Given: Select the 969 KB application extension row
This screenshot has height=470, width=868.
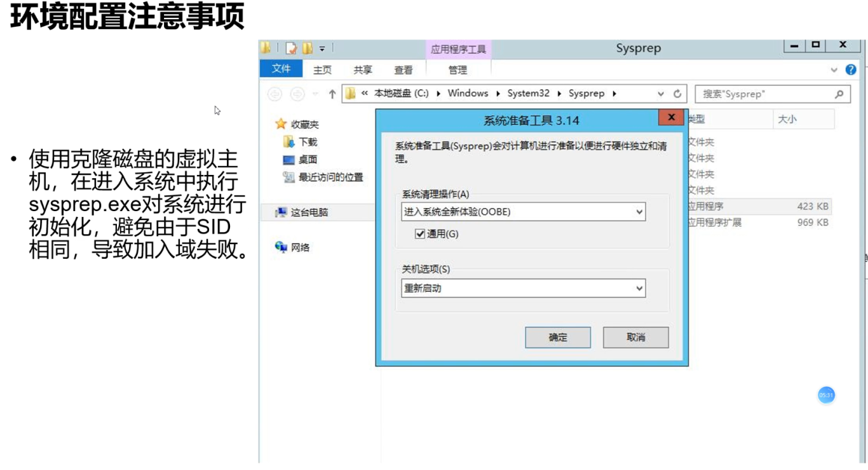Looking at the screenshot, I should 759,223.
